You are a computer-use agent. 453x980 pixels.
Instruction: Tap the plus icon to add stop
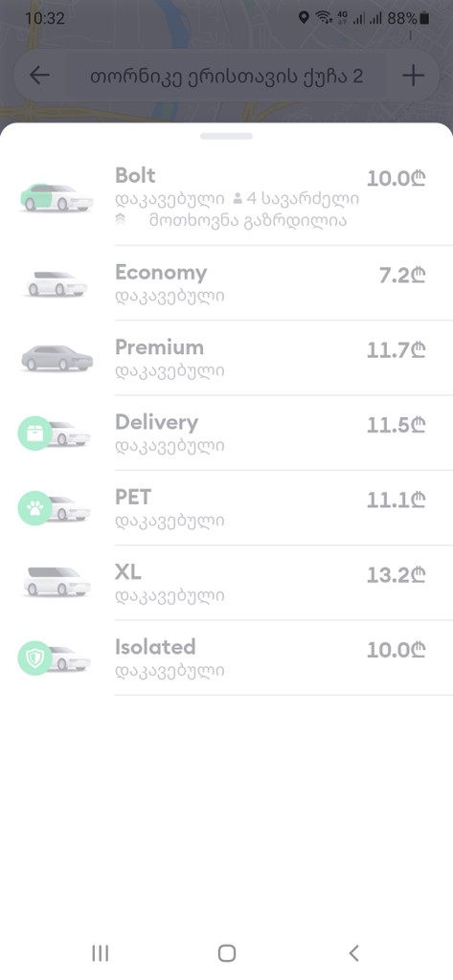(x=413, y=76)
